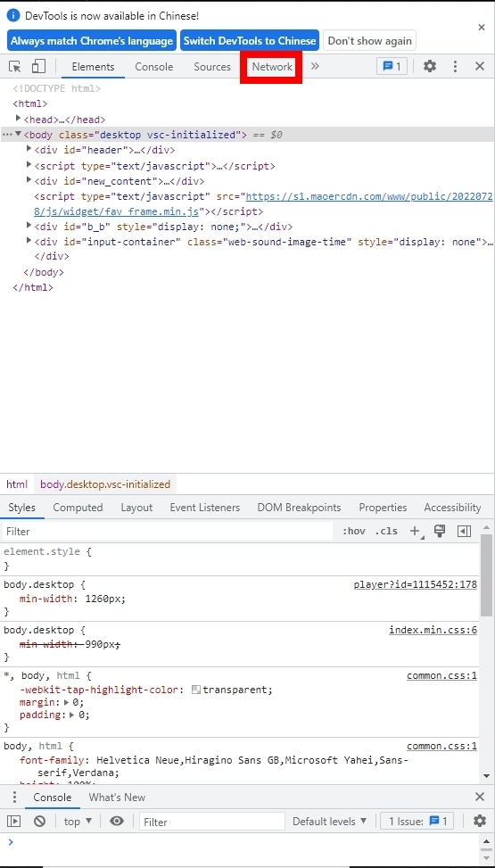Expand the head element node
495x868 pixels.
18,119
